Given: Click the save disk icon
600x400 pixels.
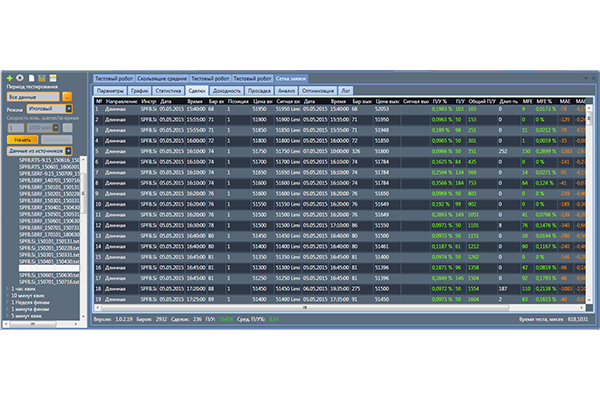Looking at the screenshot, I should (x=40, y=77).
